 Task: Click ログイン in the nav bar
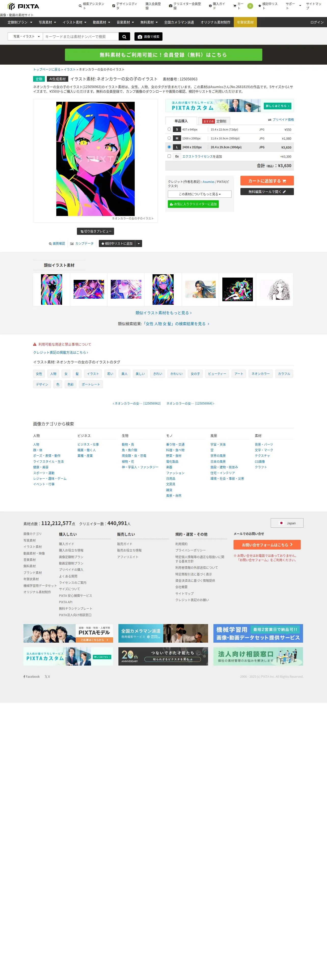(317, 22)
